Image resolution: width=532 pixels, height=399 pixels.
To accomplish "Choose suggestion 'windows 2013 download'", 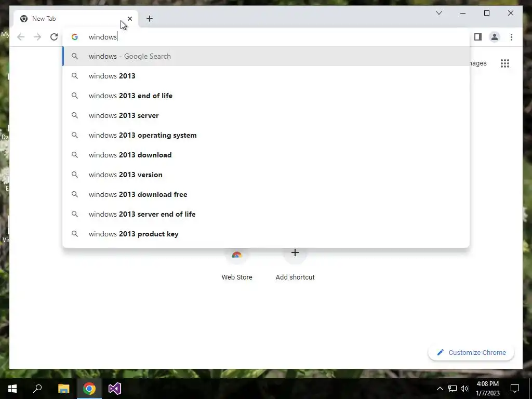I will pyautogui.click(x=266, y=155).
